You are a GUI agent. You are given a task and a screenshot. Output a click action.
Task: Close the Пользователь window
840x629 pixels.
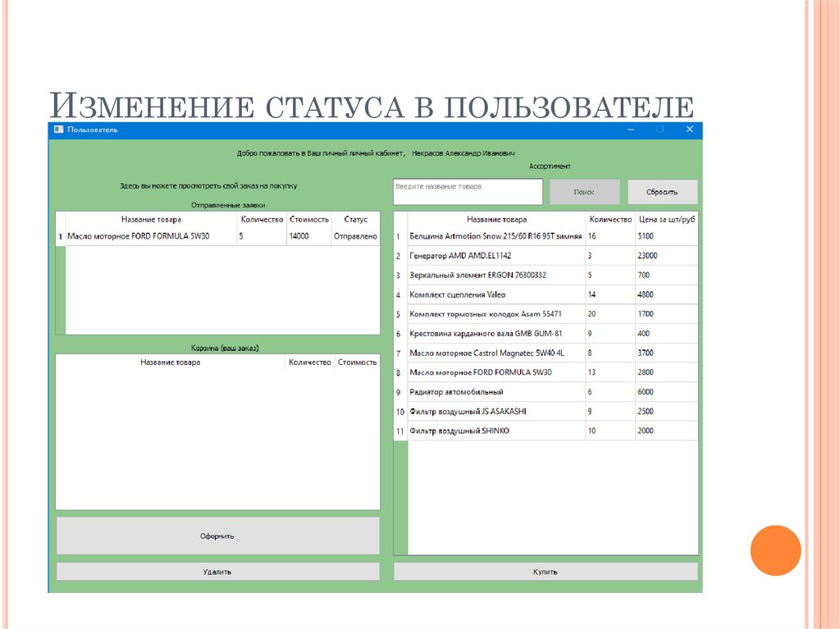(689, 130)
